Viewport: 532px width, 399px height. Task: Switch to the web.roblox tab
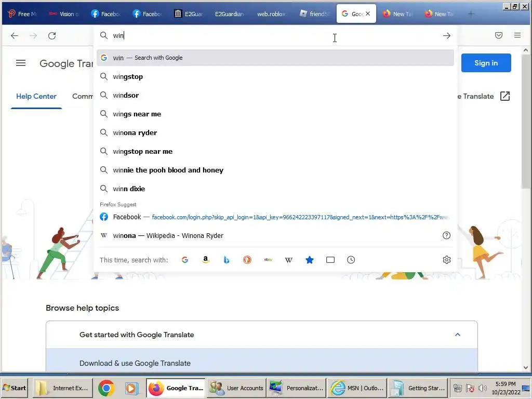tap(271, 14)
